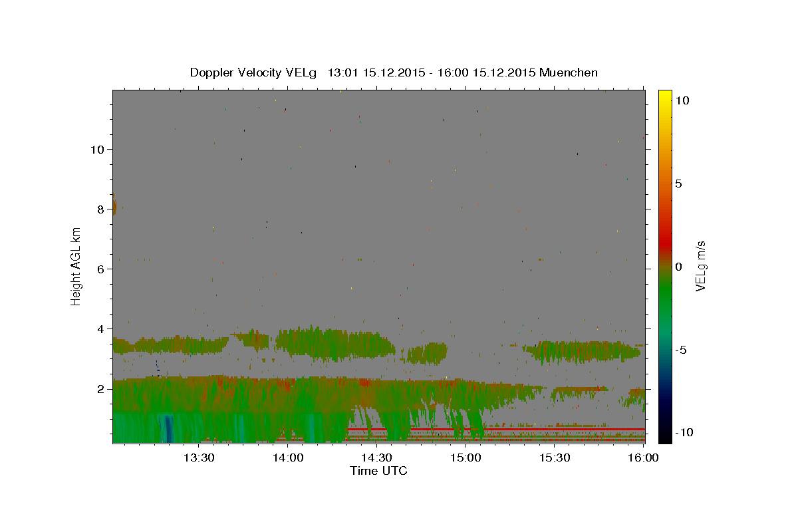Click the colorbar label 5

[x=678, y=184]
